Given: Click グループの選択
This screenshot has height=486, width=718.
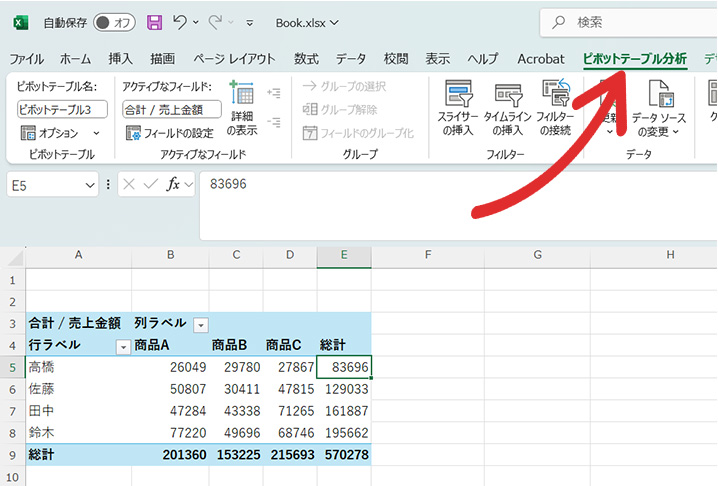Looking at the screenshot, I should point(344,86).
